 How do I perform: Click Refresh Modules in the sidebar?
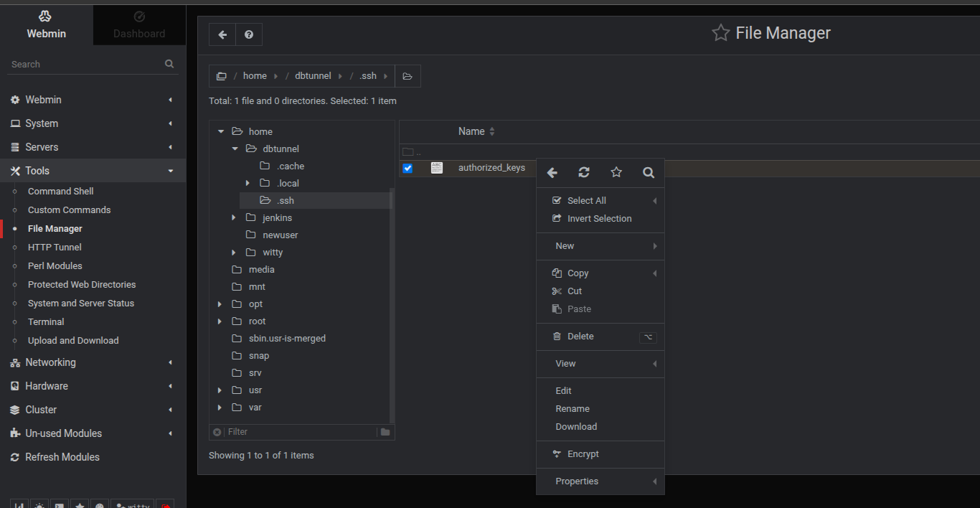pos(63,456)
